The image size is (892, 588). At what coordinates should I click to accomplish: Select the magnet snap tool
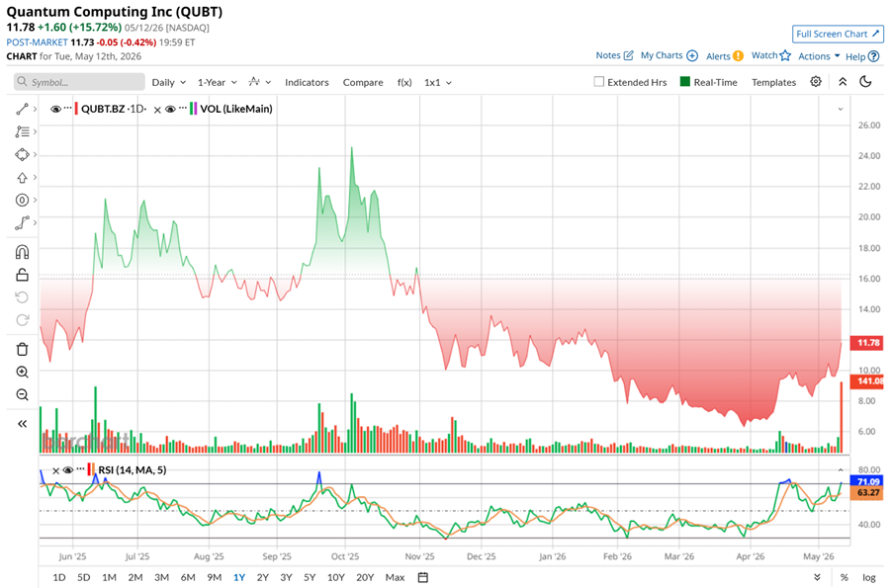(22, 252)
